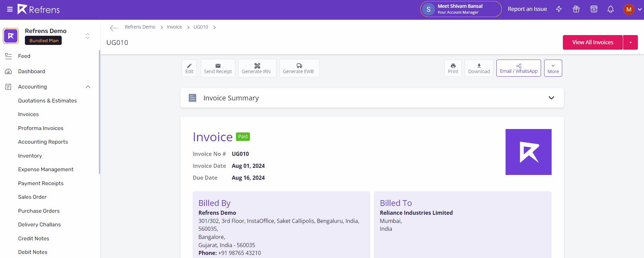Open Expense Management
Viewport: 644px width, 258px height.
pyautogui.click(x=46, y=170)
